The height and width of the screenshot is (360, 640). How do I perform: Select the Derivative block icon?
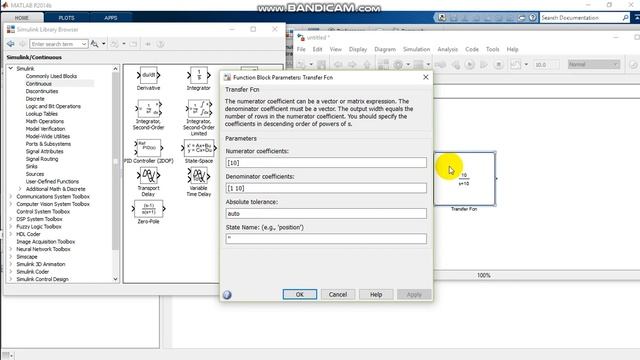(148, 75)
